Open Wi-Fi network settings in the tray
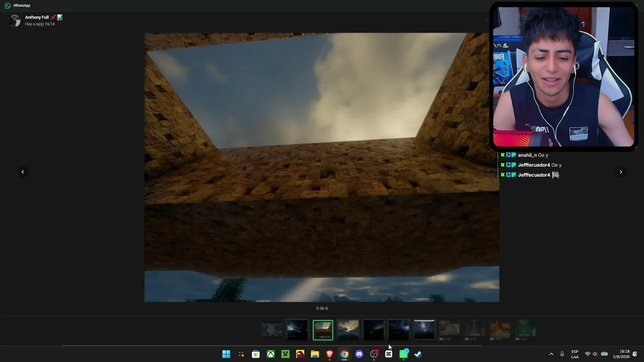The height and width of the screenshot is (362, 644). click(587, 354)
